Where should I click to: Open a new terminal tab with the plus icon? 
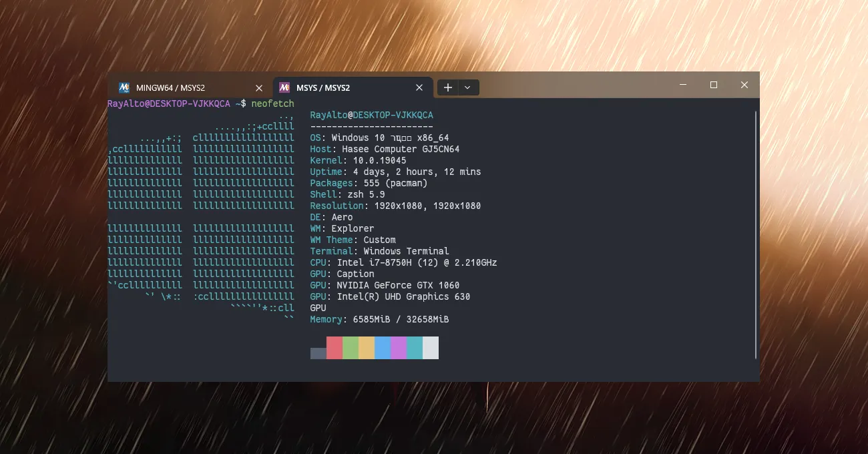447,87
